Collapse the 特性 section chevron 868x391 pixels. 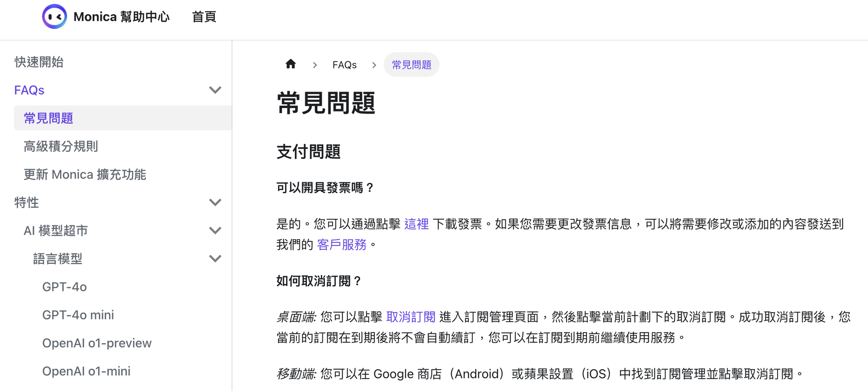(215, 202)
